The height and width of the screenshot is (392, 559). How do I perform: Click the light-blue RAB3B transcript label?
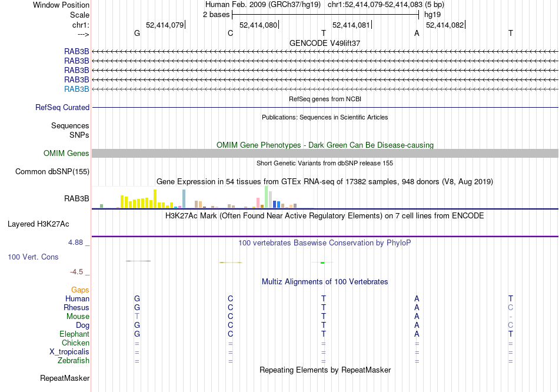[x=76, y=89]
